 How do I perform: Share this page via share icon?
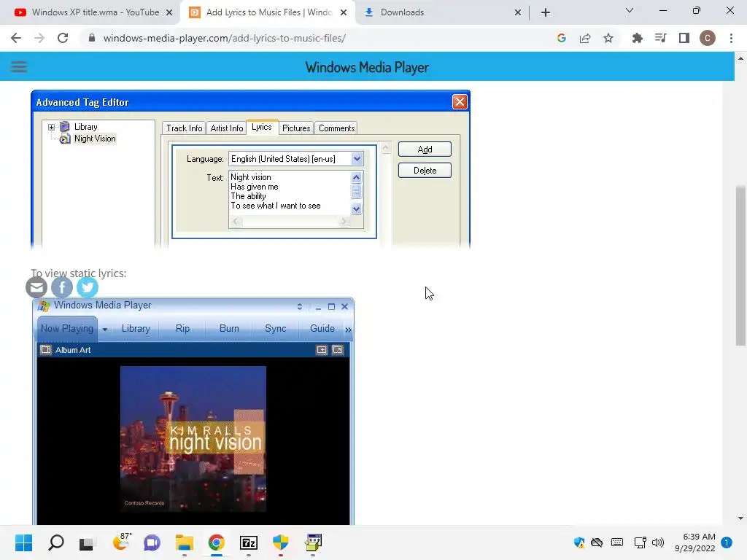click(584, 38)
